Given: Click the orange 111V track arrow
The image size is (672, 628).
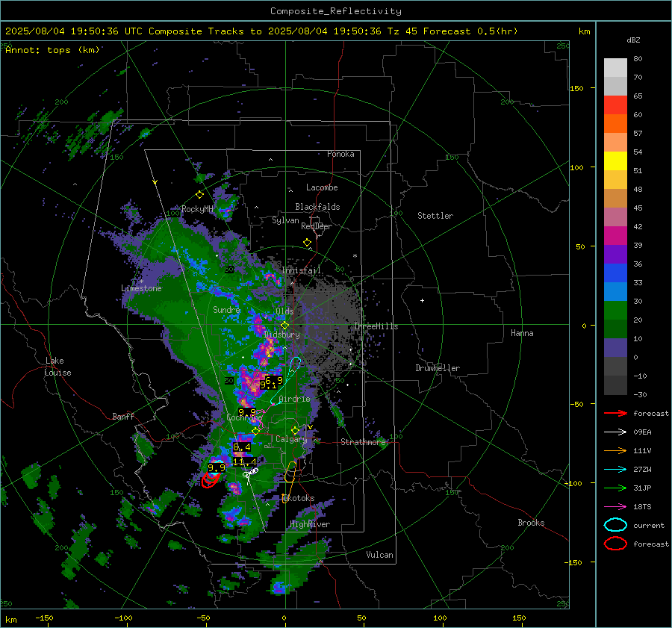Looking at the screenshot, I should (x=615, y=450).
